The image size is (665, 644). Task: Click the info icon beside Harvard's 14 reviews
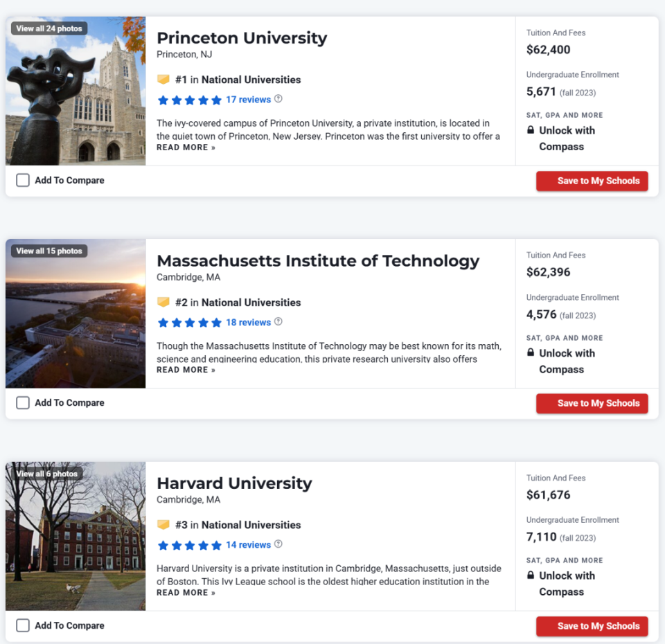[278, 544]
